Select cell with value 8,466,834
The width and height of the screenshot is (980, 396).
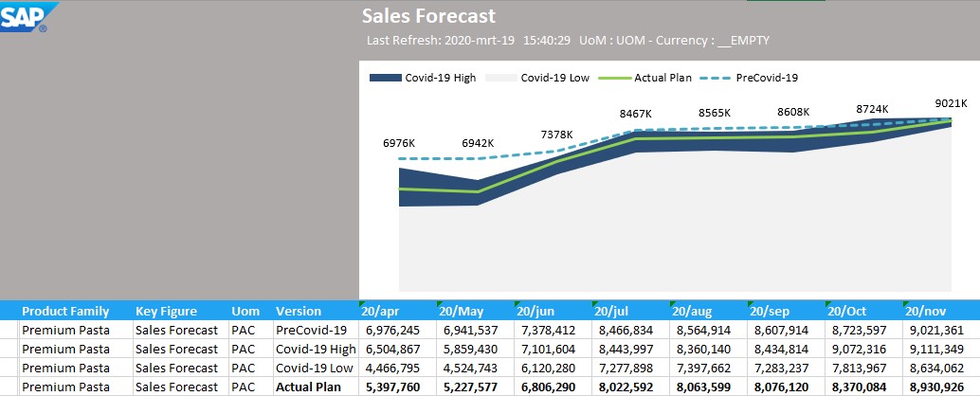coord(630,330)
